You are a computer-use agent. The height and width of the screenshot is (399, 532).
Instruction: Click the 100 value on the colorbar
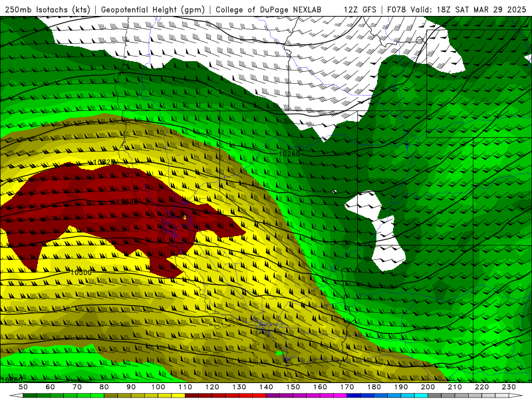click(158, 387)
